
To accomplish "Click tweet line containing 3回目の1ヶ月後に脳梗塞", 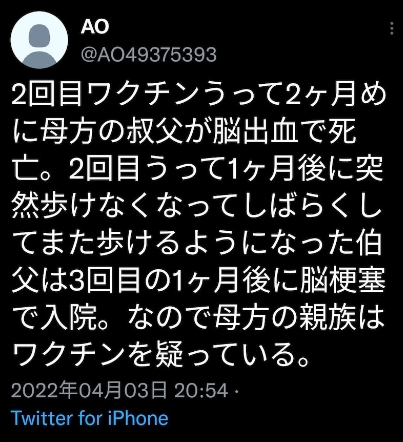I will pyautogui.click(x=199, y=281).
